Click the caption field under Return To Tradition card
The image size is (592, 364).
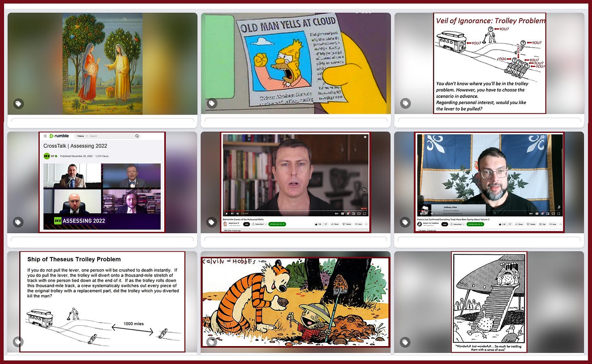pyautogui.click(x=489, y=239)
